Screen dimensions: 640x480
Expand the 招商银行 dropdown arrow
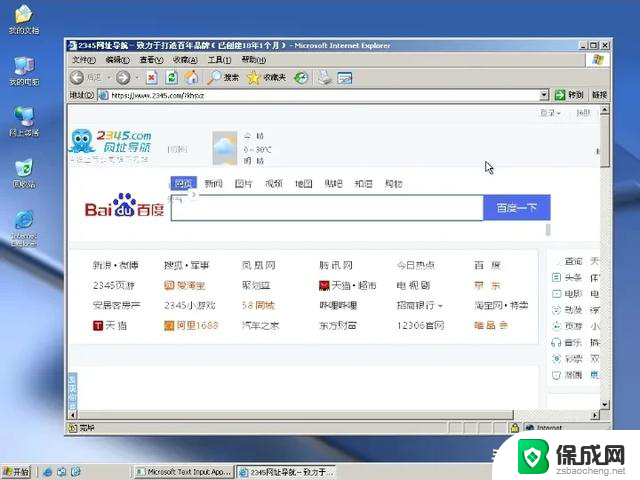[x=440, y=306]
